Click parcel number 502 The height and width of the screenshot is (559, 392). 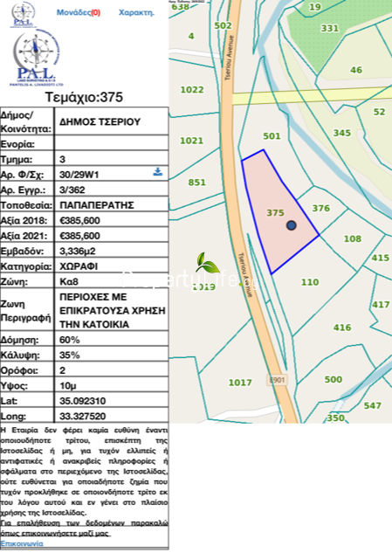(x=223, y=25)
